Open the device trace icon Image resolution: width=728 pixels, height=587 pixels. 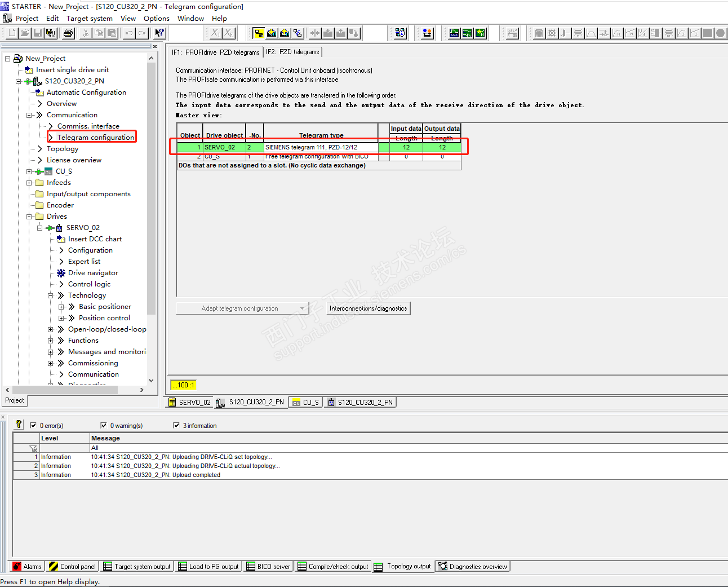pos(454,33)
